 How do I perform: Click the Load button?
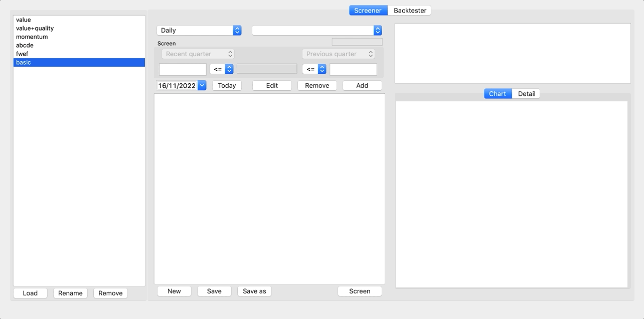click(30, 293)
